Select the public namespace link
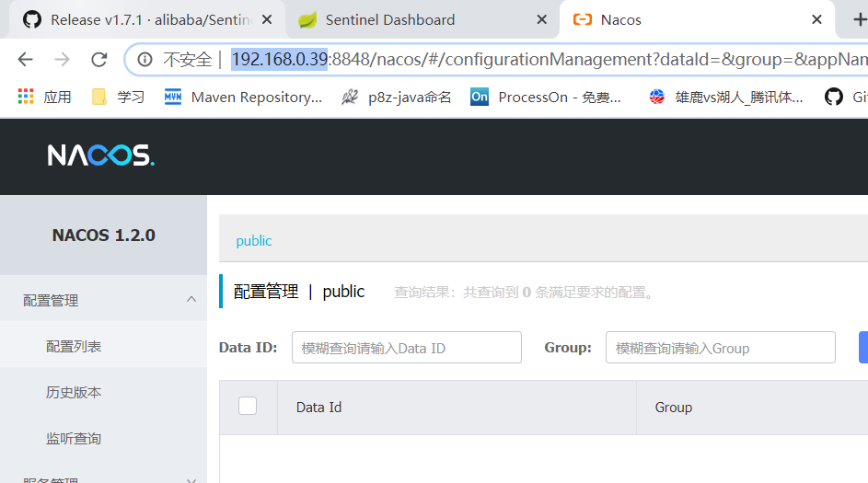 point(254,241)
